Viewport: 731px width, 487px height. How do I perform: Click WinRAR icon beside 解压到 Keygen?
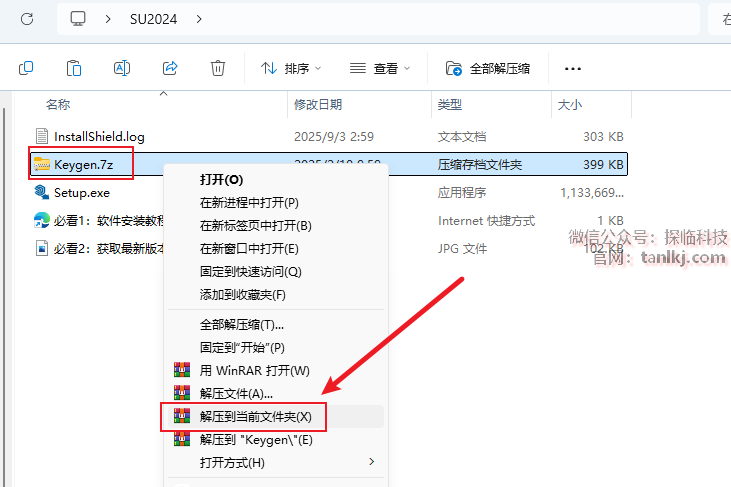[182, 439]
